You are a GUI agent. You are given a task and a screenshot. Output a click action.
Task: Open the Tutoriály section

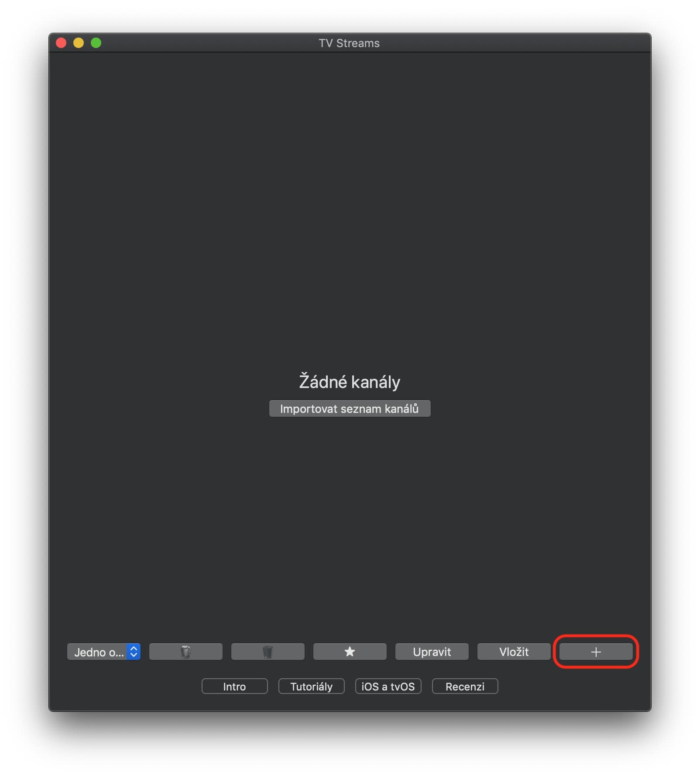click(x=311, y=686)
